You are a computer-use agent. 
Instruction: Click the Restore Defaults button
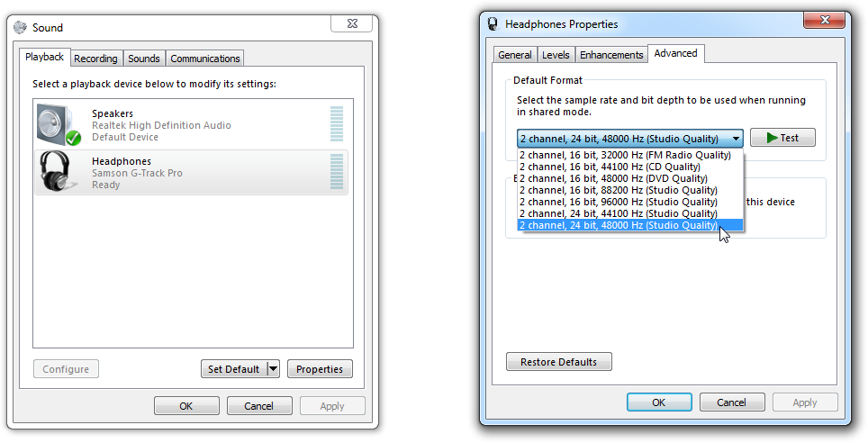pyautogui.click(x=558, y=362)
